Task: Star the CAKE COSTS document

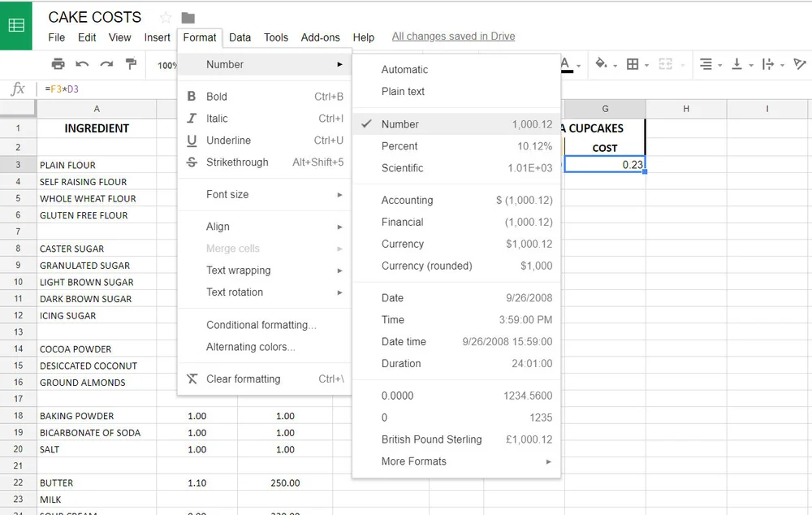Action: point(166,18)
